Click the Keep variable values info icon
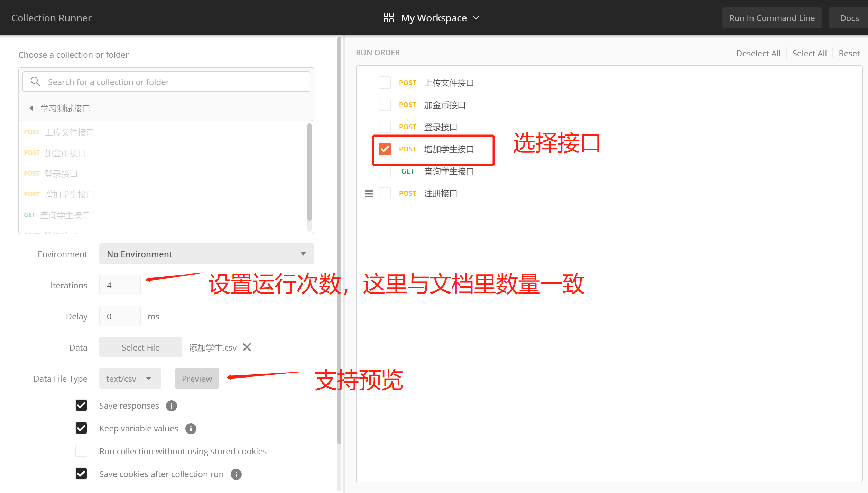The height and width of the screenshot is (493, 868). (x=191, y=428)
